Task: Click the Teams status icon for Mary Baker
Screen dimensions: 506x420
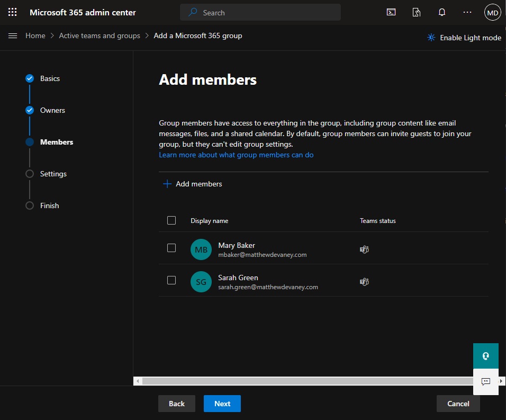Action: pos(364,249)
